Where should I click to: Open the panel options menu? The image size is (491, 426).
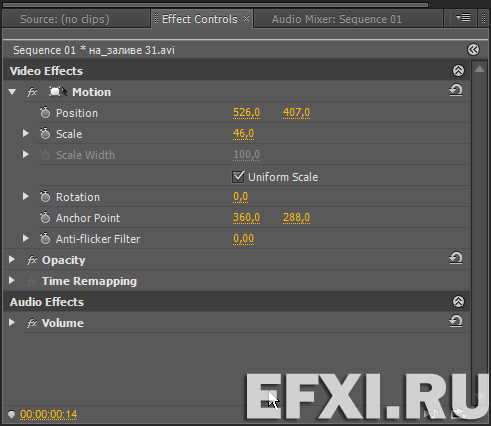click(x=463, y=17)
